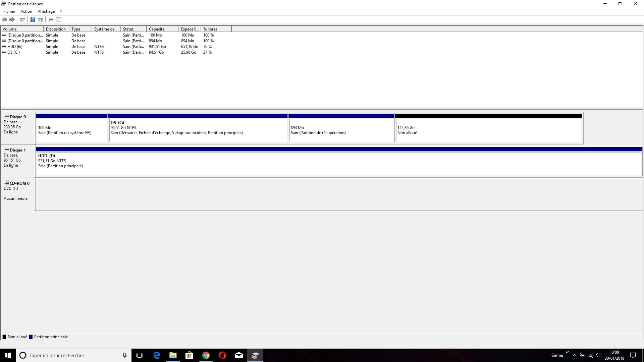Screen dimensions: 644x362
Task: Click the Back arrow in toolbar
Action: point(4,20)
